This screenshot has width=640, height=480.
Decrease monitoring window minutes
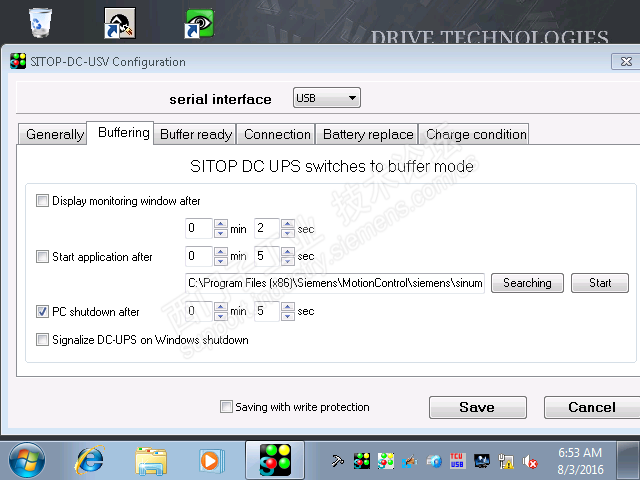220,233
